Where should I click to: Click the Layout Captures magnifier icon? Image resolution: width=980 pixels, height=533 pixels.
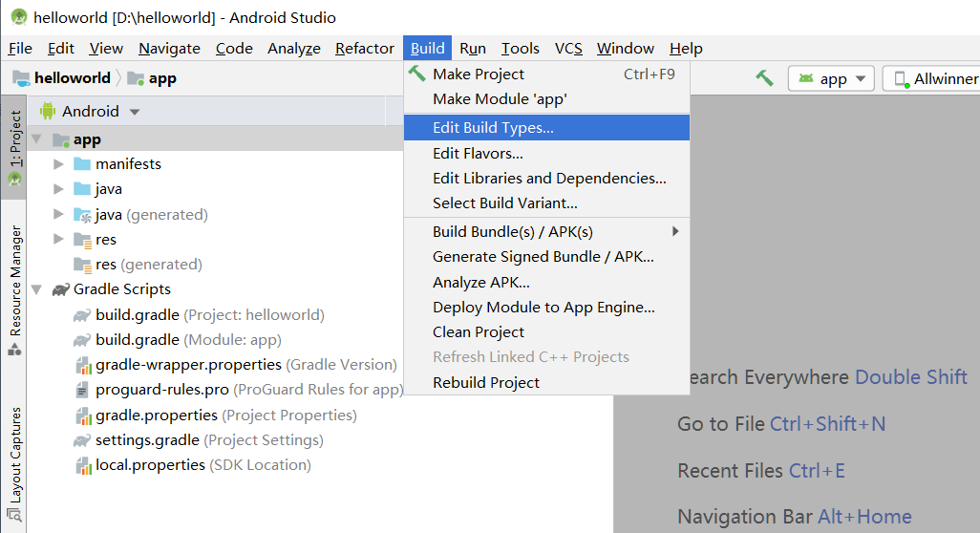click(13, 516)
